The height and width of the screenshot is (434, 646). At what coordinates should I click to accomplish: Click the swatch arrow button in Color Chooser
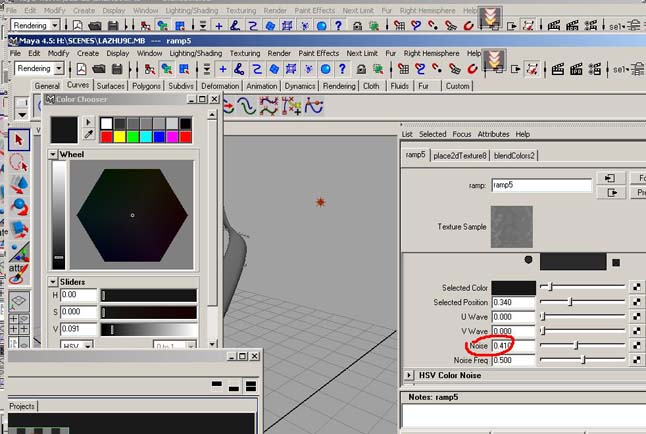pos(88,122)
